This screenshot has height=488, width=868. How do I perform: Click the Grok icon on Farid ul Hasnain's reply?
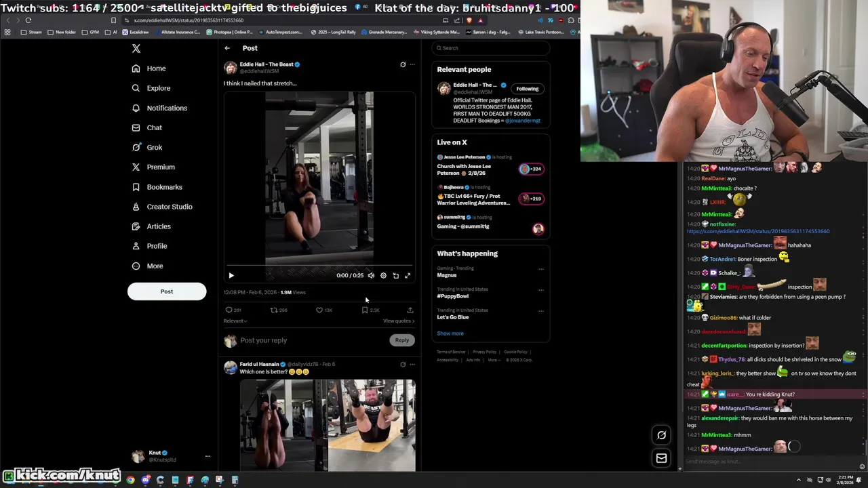tap(403, 365)
